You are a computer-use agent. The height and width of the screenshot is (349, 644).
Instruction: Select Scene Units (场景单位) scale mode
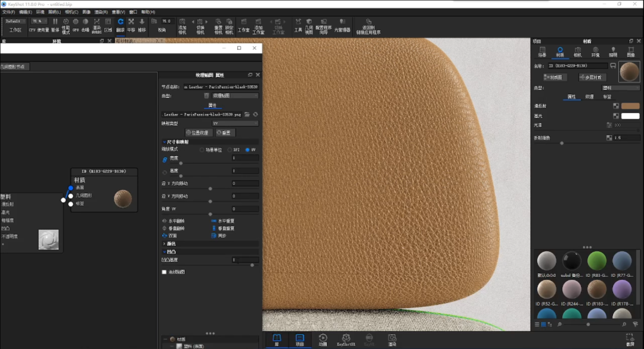(x=202, y=150)
